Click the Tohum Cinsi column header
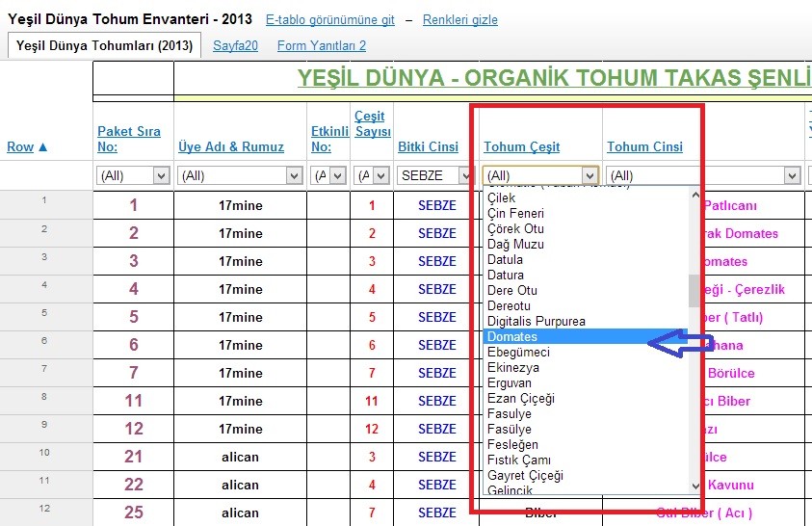The image size is (812, 526). point(644,146)
